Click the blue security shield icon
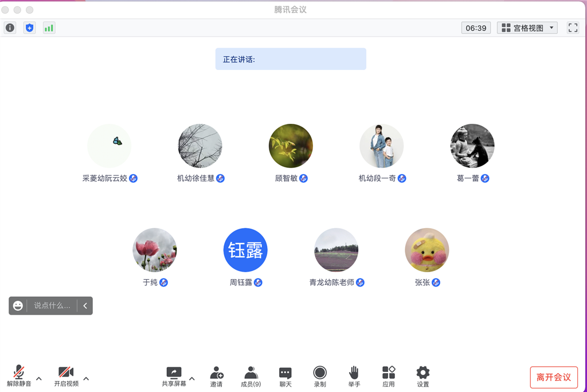The width and height of the screenshot is (587, 392). tap(29, 28)
